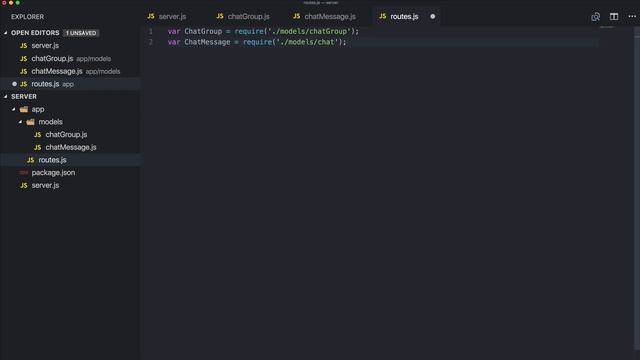Viewport: 640px width, 360px height.
Task: Open package.json in the file tree
Action: click(70, 172)
